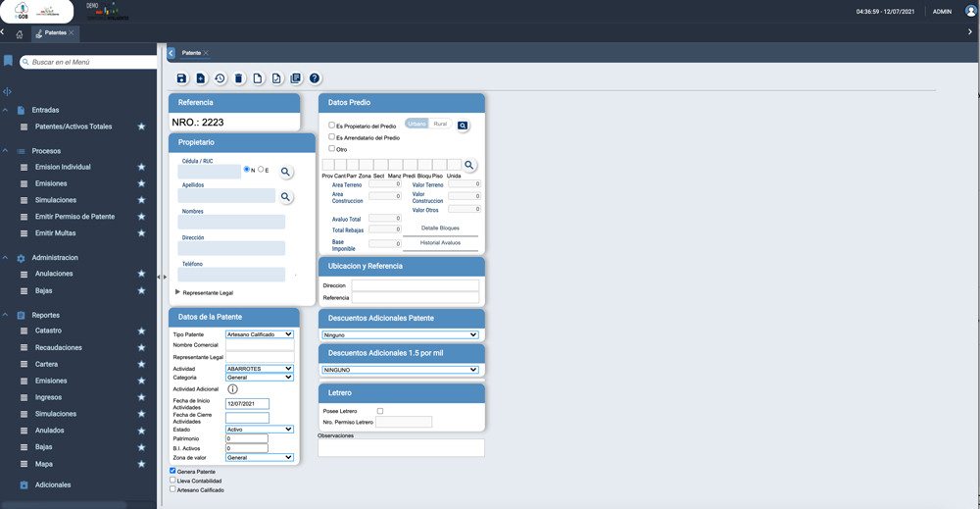Click the Save icon in toolbar
The width and height of the screenshot is (980, 509).
[x=181, y=78]
